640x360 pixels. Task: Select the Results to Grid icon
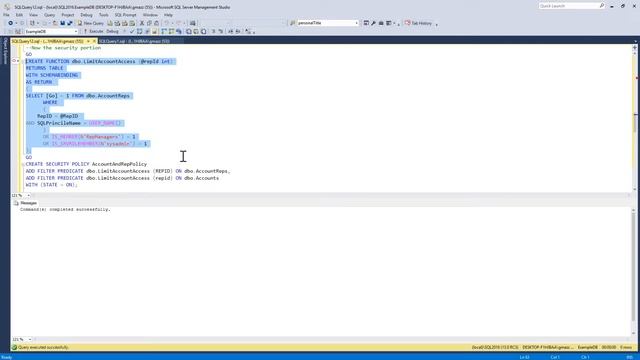196,31
